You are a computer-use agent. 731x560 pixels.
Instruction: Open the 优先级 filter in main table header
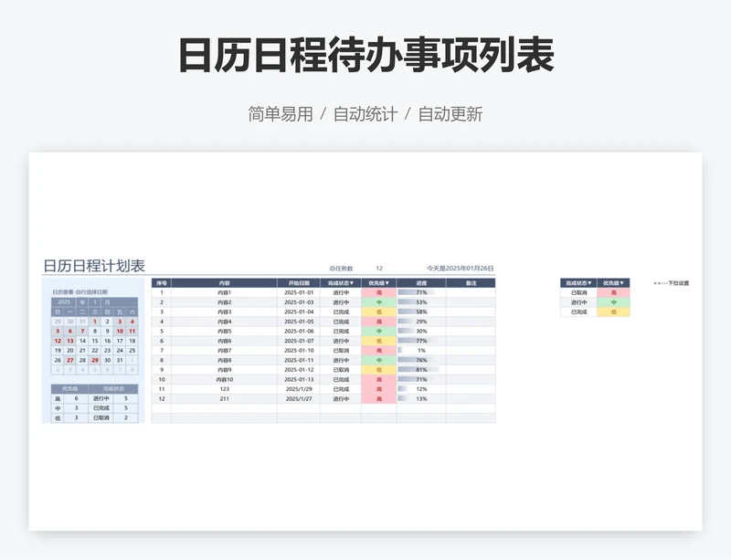click(378, 283)
